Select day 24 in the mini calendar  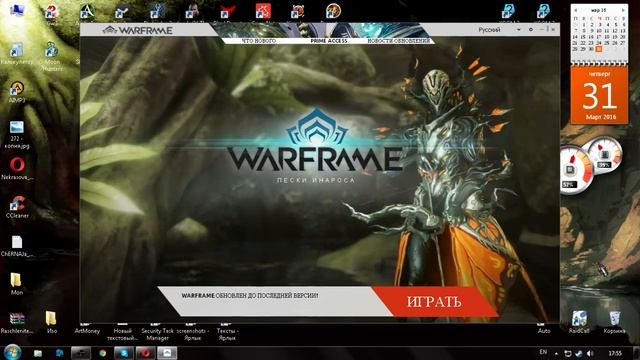tap(599, 43)
